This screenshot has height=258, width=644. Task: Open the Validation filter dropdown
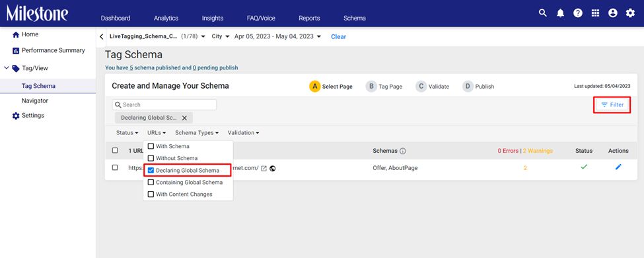coord(244,133)
